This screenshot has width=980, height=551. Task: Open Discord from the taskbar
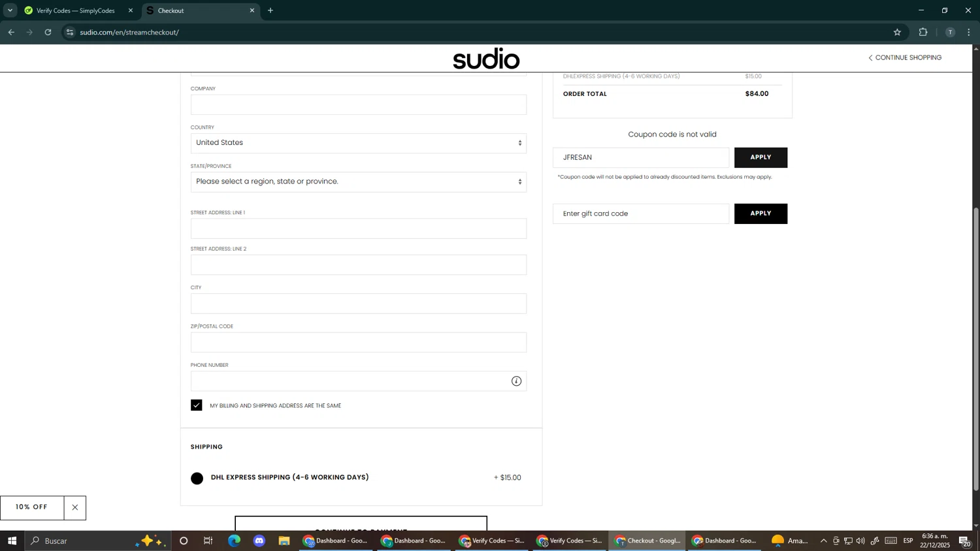(x=259, y=541)
